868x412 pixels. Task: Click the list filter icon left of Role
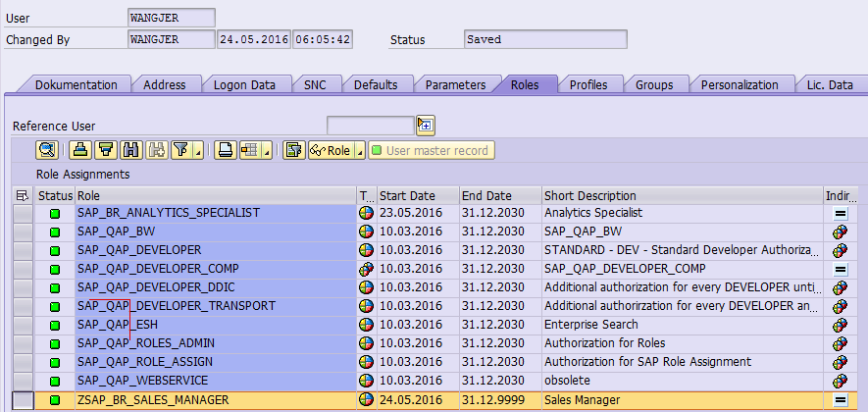[294, 150]
